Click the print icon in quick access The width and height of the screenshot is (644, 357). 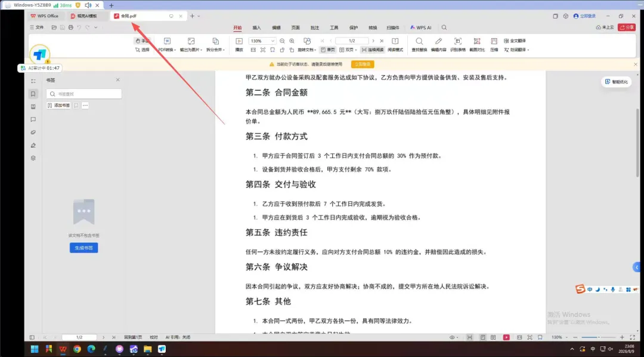(70, 27)
